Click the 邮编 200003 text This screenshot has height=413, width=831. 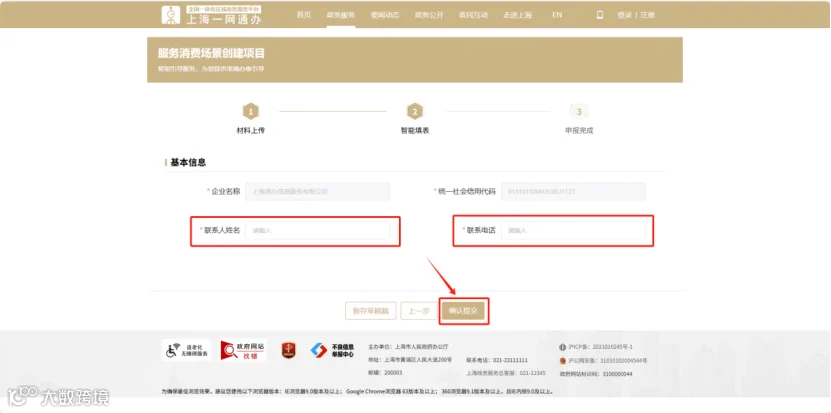coord(385,373)
